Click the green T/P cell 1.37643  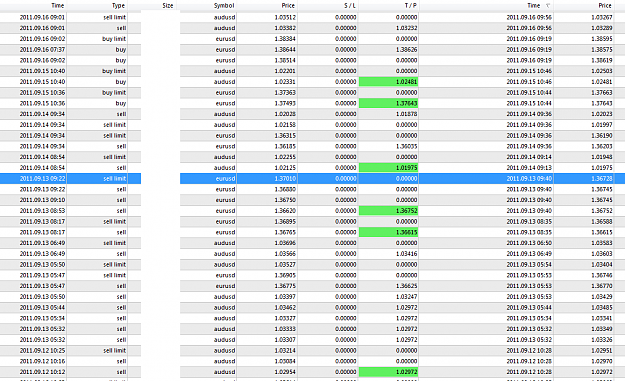[x=388, y=103]
